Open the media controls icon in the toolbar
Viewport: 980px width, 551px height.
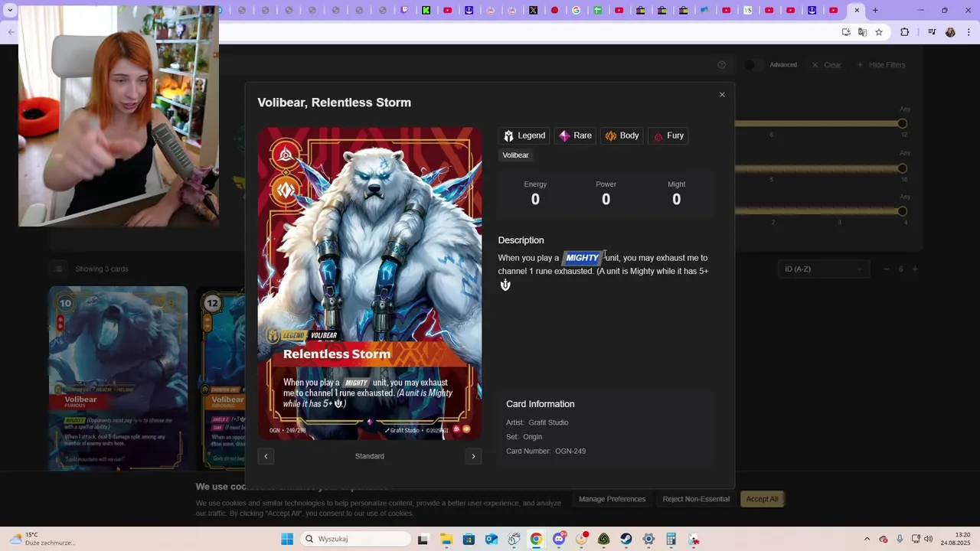[932, 32]
